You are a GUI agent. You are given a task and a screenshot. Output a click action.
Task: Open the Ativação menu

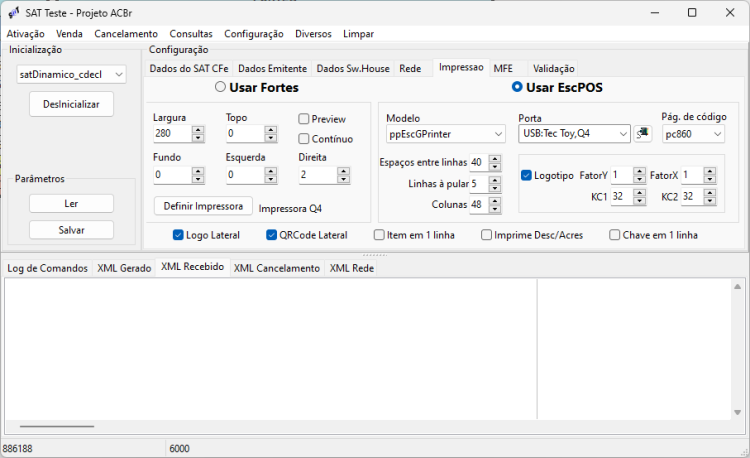[x=25, y=34]
